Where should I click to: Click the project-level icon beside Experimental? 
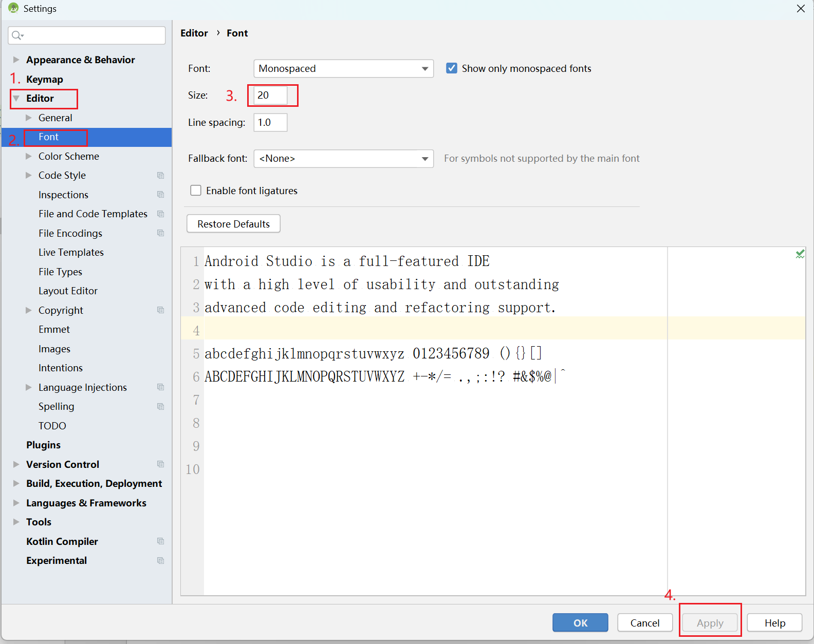pyautogui.click(x=161, y=561)
